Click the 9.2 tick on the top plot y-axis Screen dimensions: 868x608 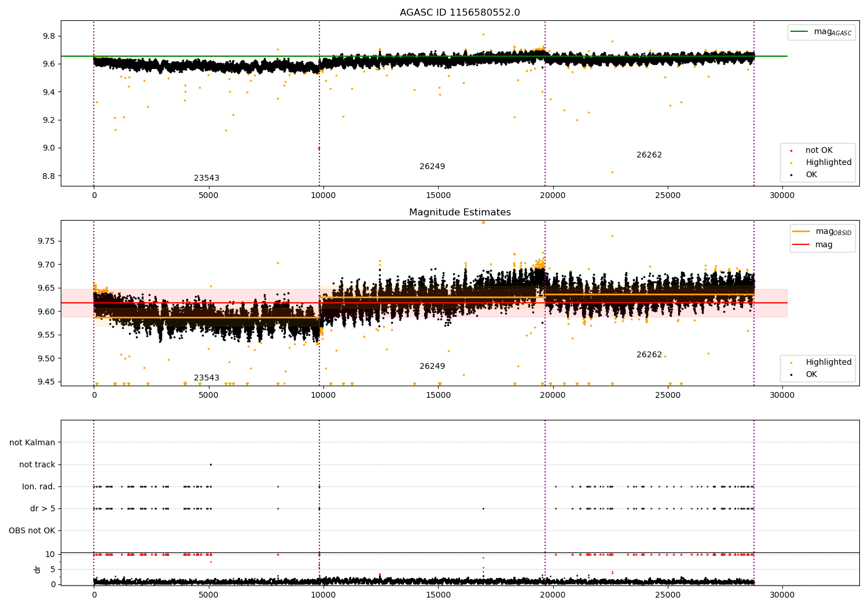pyautogui.click(x=49, y=120)
